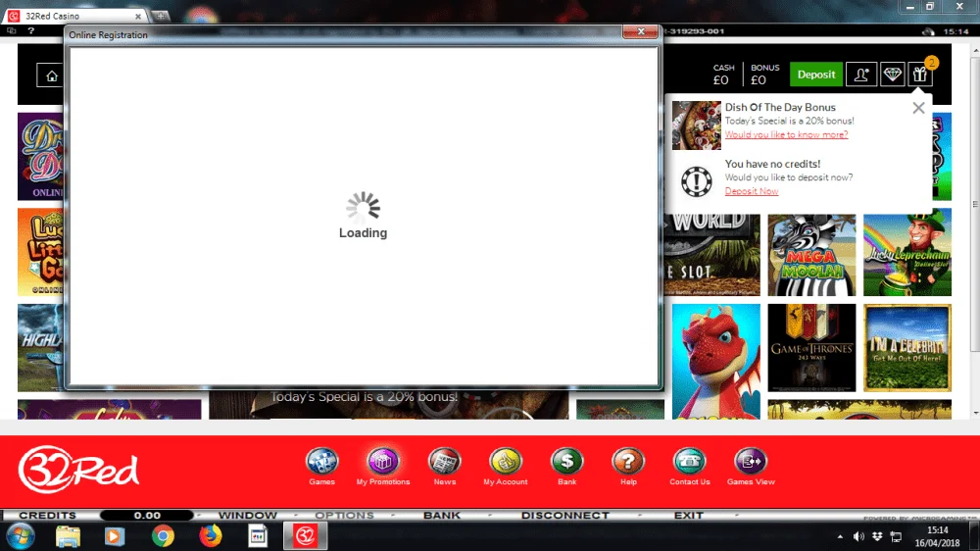The height and width of the screenshot is (551, 980).
Task: Open the News newspaper icon
Action: pyautogui.click(x=444, y=462)
